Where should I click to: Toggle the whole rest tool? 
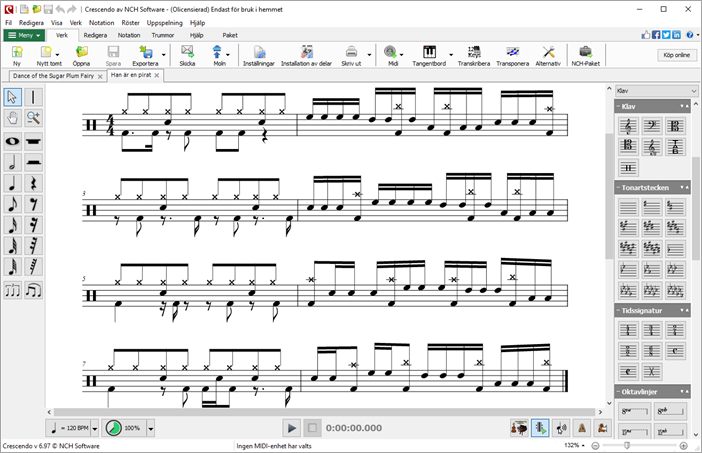(x=34, y=141)
